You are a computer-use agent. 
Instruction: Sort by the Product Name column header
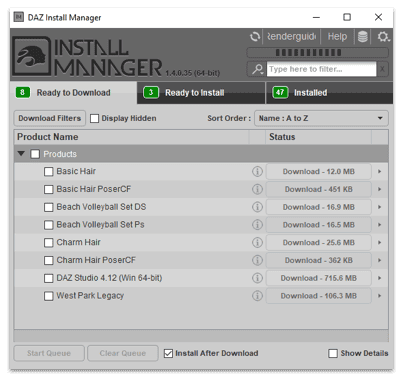click(x=132, y=137)
